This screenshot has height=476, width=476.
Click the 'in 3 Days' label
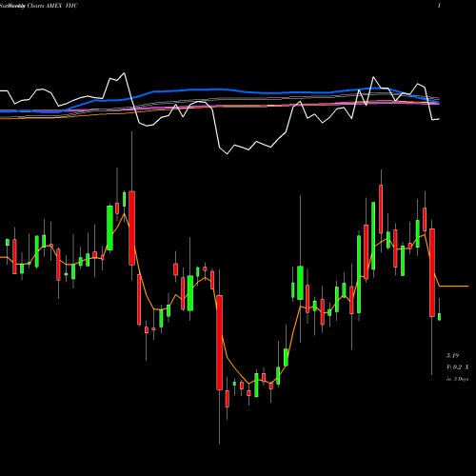pos(457,379)
